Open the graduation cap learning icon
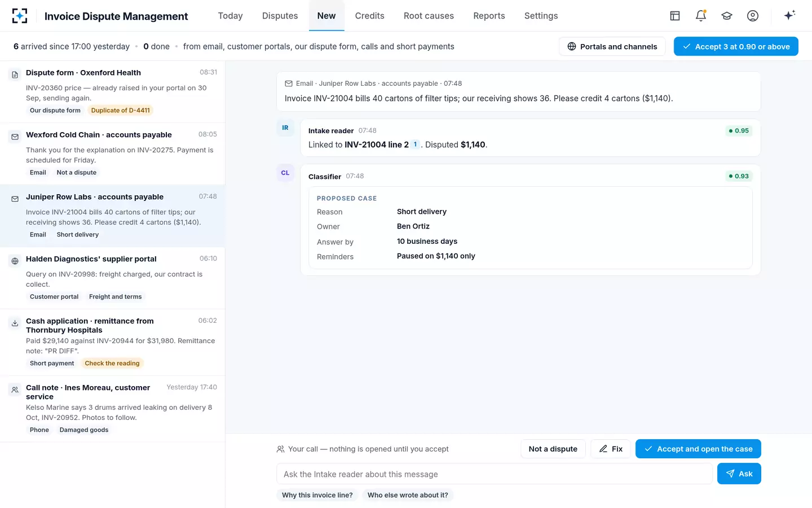 [x=727, y=16]
